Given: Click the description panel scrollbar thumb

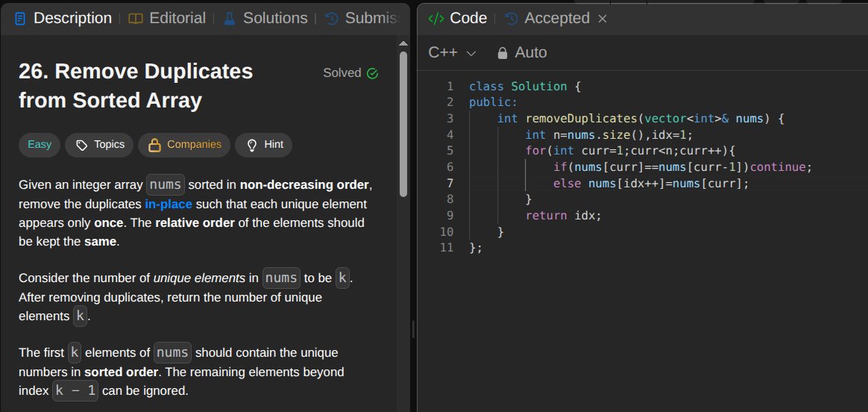Looking at the screenshot, I should (x=403, y=125).
